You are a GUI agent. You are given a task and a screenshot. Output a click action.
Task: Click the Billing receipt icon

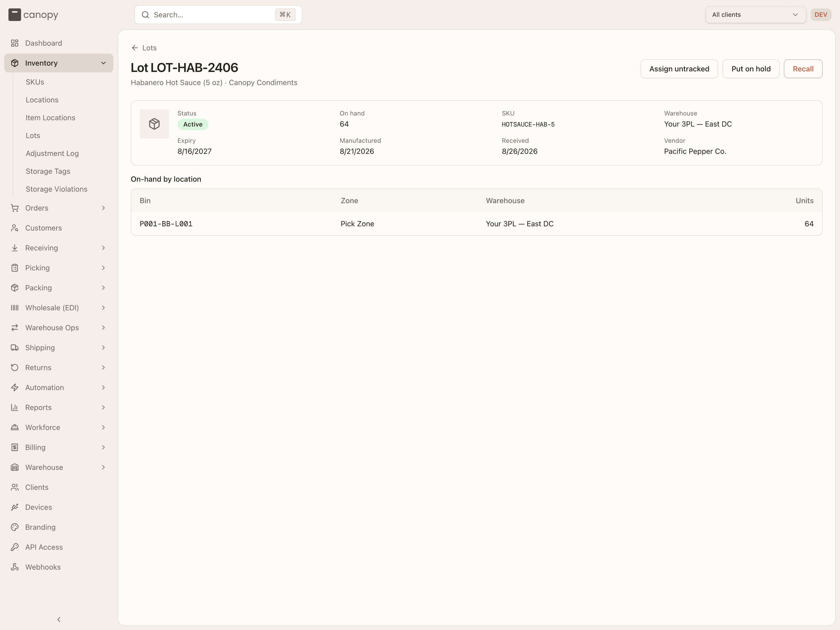[15, 447]
